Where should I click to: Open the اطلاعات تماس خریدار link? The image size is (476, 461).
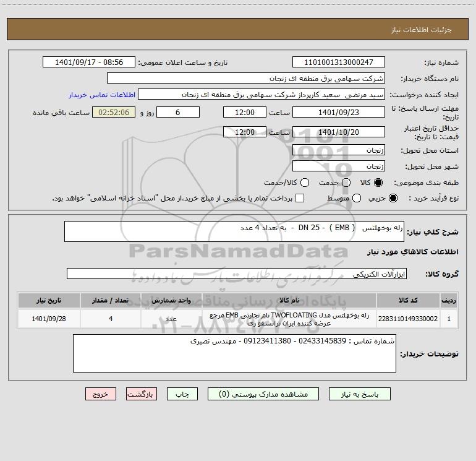point(102,95)
